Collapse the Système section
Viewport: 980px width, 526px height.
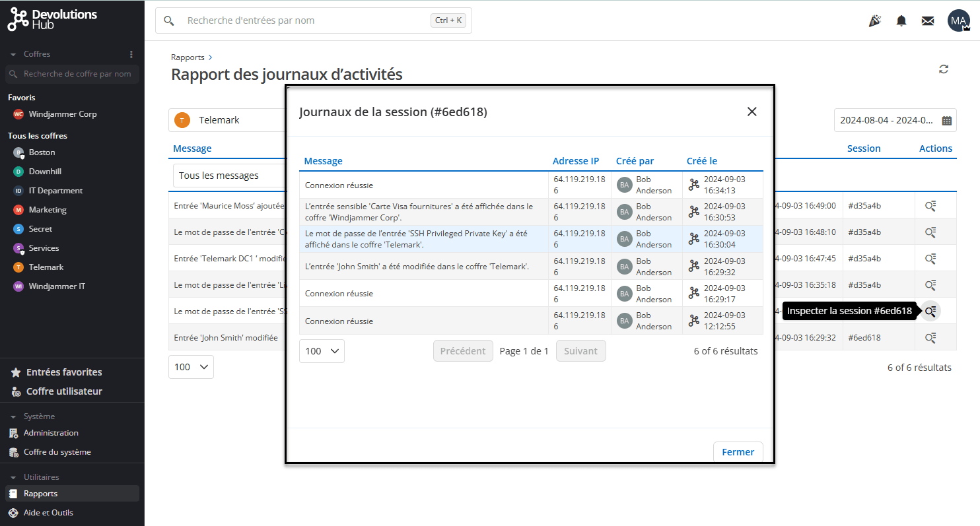pos(13,416)
